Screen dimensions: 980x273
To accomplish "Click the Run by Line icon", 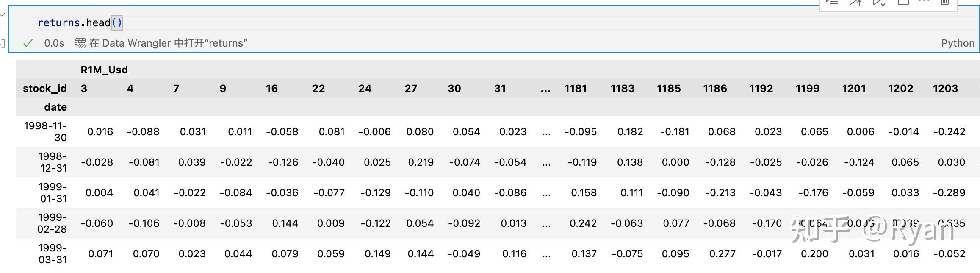I will pyautogui.click(x=832, y=3).
